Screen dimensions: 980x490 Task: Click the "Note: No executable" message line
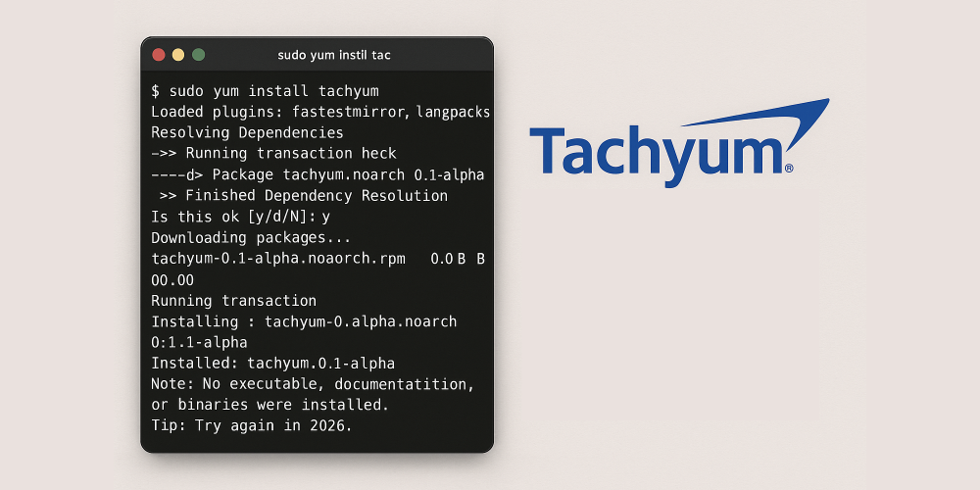[x=313, y=383]
